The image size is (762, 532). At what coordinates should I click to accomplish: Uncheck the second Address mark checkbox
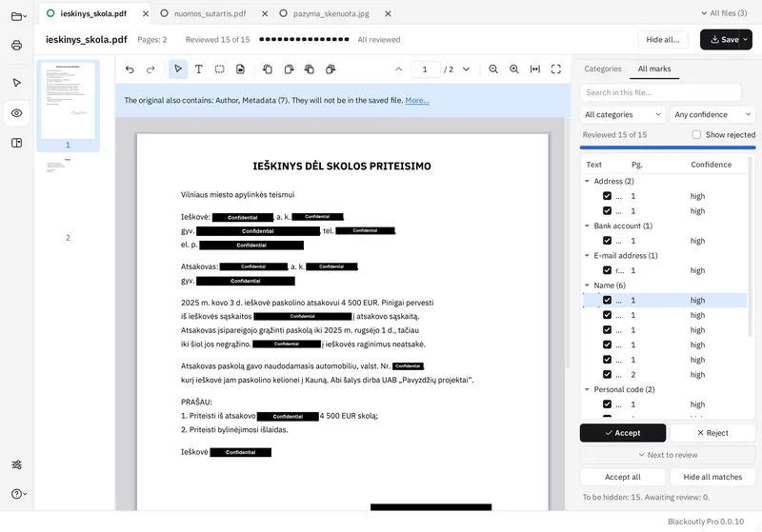[607, 210]
